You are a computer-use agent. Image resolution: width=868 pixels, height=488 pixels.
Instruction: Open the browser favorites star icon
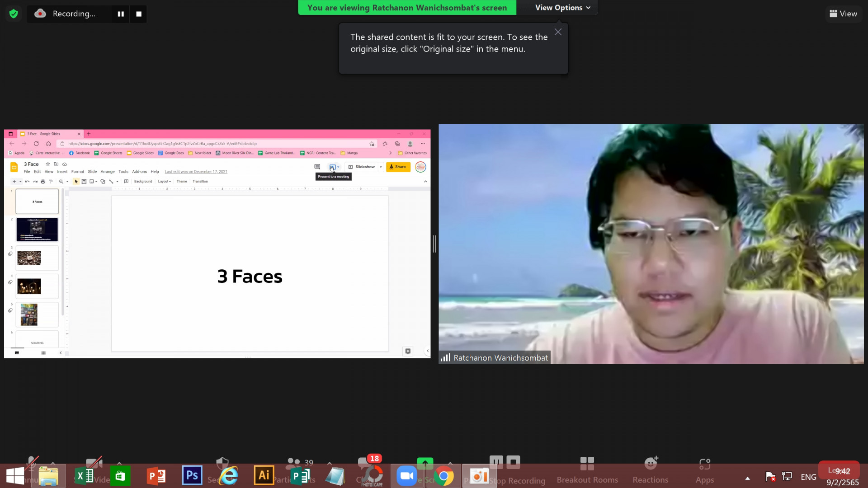click(x=385, y=144)
